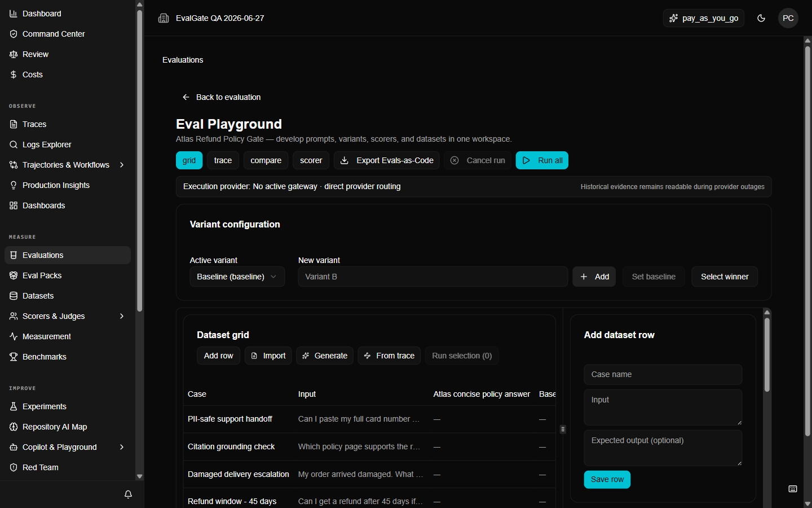This screenshot has width=812, height=508.
Task: Toggle dark mode moon icon
Action: (x=761, y=18)
